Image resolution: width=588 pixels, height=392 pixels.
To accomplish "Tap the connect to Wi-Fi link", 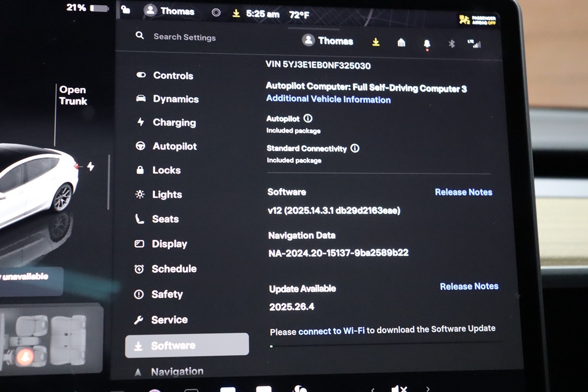I will pyautogui.click(x=332, y=331).
